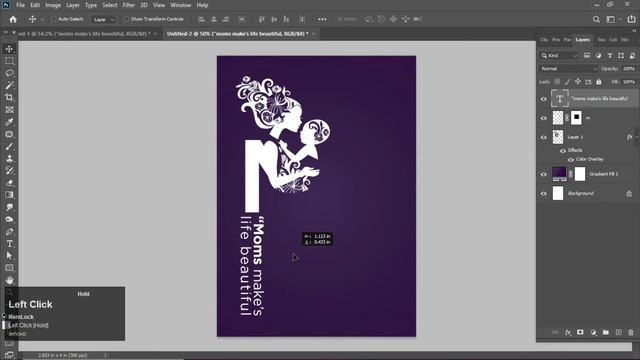
Task: Open the Fill value dropdown
Action: (629, 82)
